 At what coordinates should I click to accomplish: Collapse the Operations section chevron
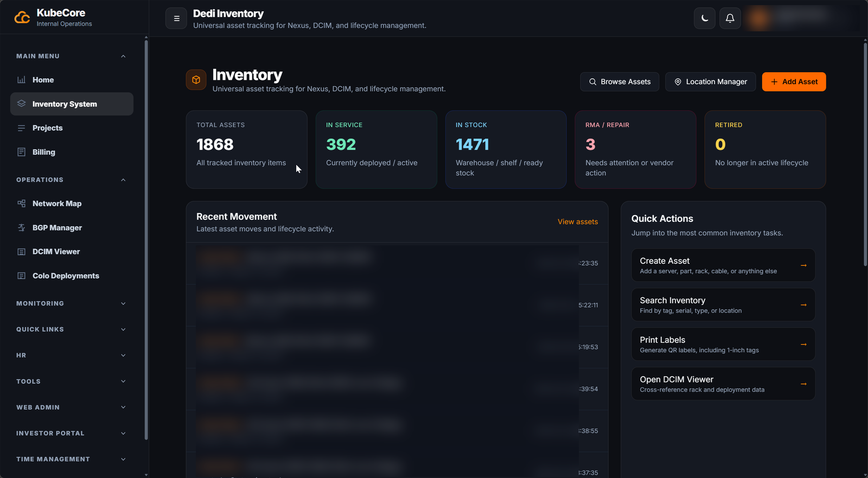(123, 180)
